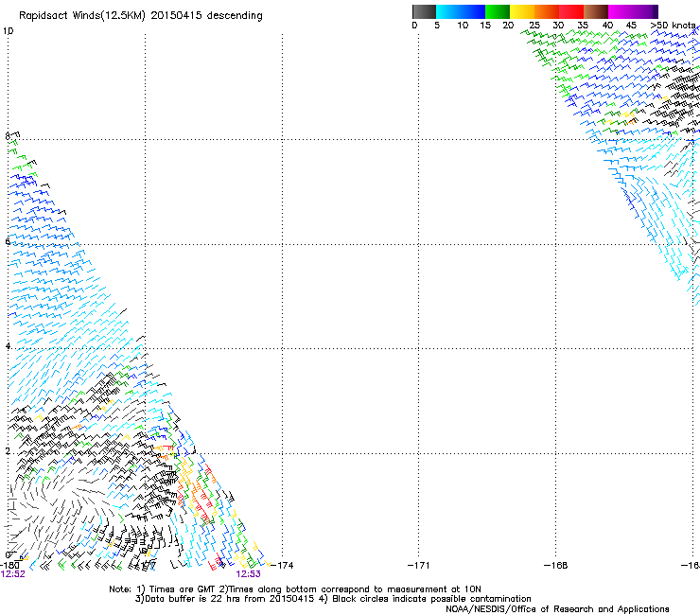Image resolution: width=700 pixels, height=615 pixels.
Task: Click the 'Times are GMT' note line
Action: pos(295,589)
